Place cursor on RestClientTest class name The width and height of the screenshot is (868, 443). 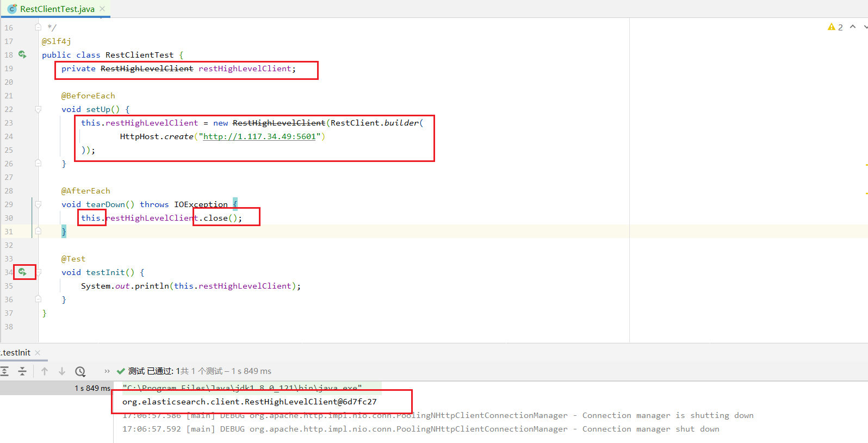[x=139, y=55]
